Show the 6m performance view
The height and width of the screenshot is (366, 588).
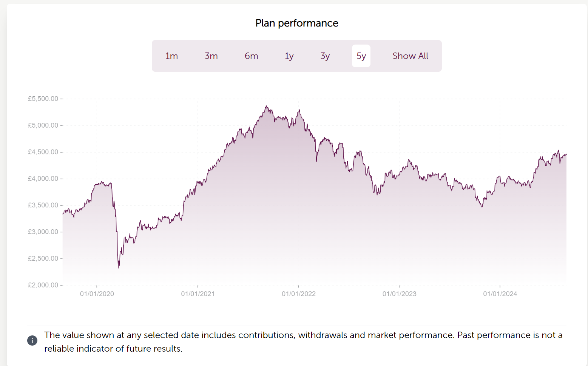coord(251,56)
